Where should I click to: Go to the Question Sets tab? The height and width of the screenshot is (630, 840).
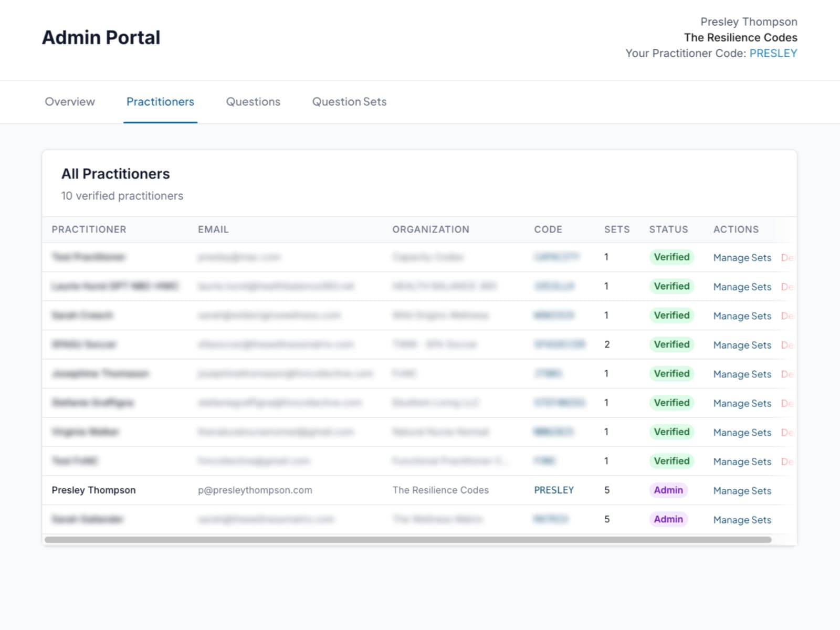[x=349, y=102]
